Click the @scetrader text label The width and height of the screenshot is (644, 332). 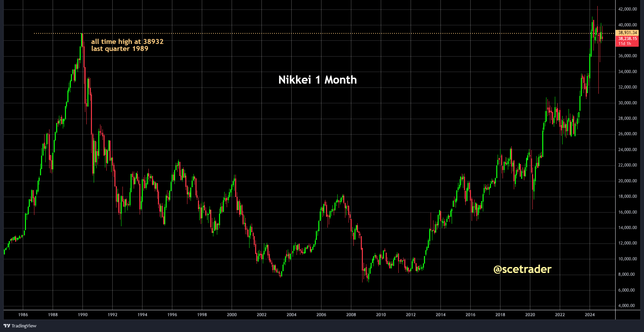click(522, 269)
